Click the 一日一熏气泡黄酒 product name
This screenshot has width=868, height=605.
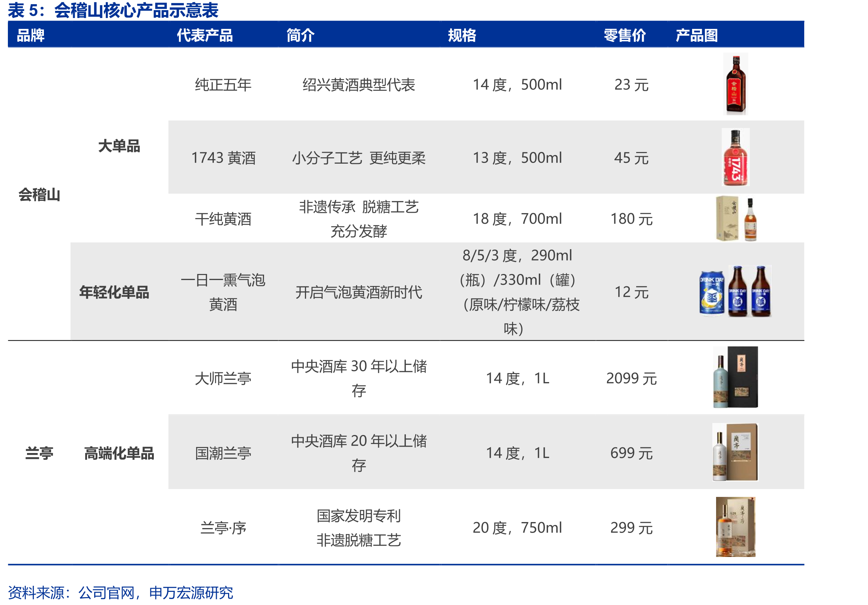coord(223,292)
